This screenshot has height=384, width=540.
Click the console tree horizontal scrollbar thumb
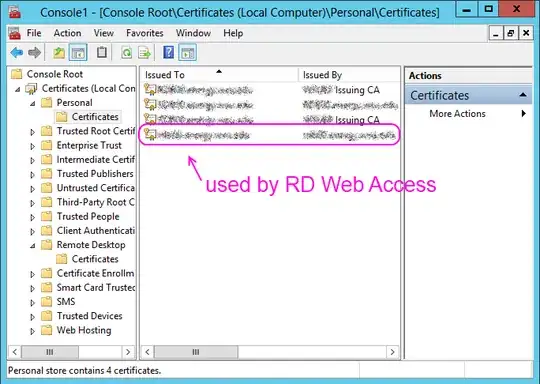pos(50,352)
